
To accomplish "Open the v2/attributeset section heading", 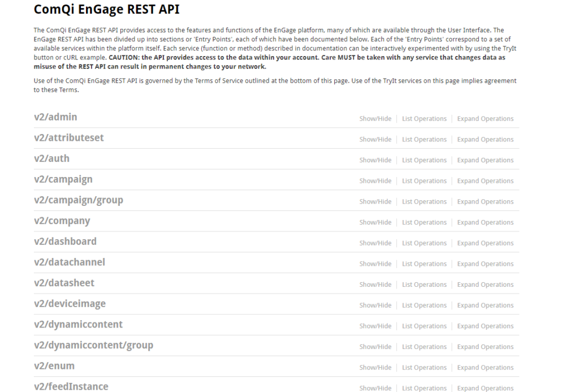I will tap(68, 138).
